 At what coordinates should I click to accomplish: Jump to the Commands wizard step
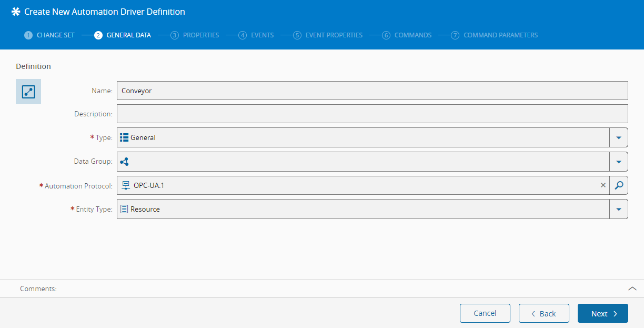point(407,35)
